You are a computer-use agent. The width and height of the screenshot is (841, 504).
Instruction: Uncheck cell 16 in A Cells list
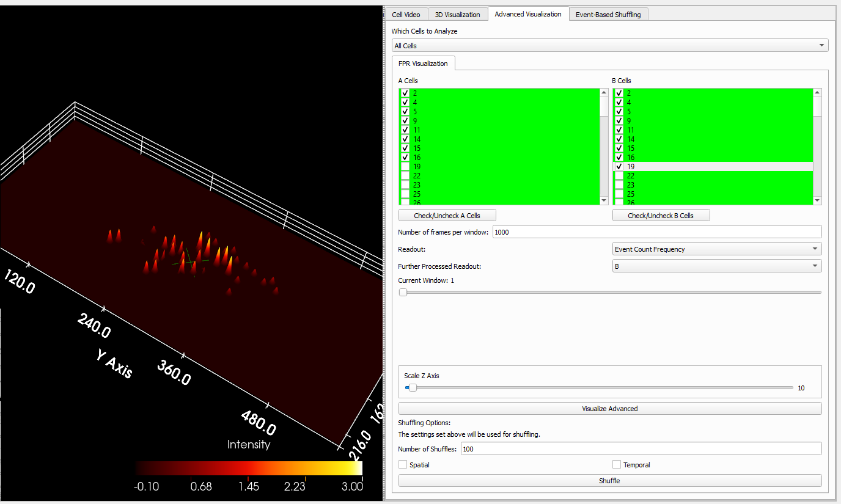[x=405, y=158]
